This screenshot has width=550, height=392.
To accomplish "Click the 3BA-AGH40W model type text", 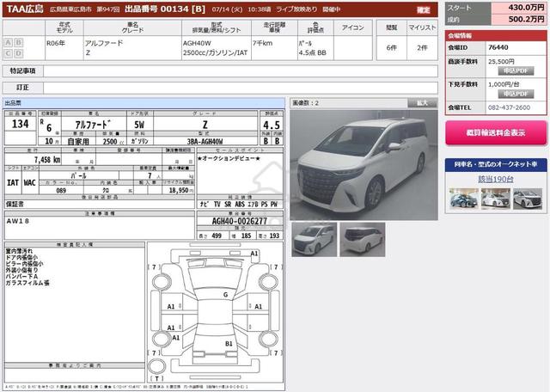I will point(205,142).
